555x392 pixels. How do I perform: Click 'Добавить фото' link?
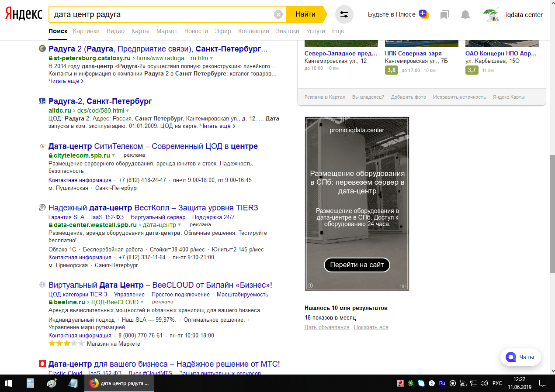click(409, 97)
